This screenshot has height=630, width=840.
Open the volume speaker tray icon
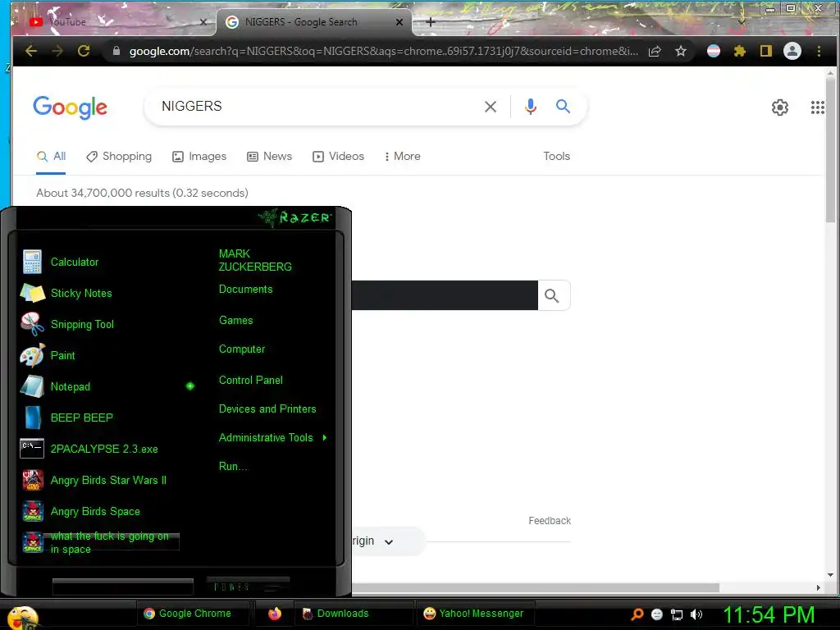(x=696, y=615)
